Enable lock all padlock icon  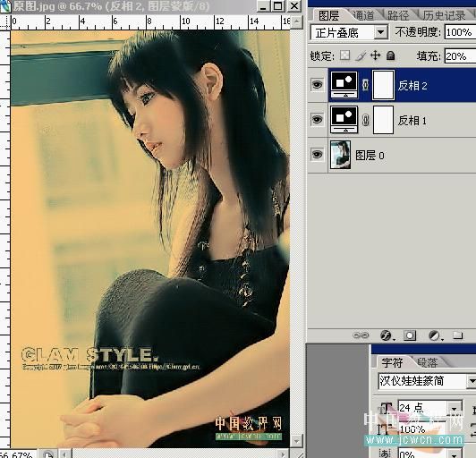(391, 55)
